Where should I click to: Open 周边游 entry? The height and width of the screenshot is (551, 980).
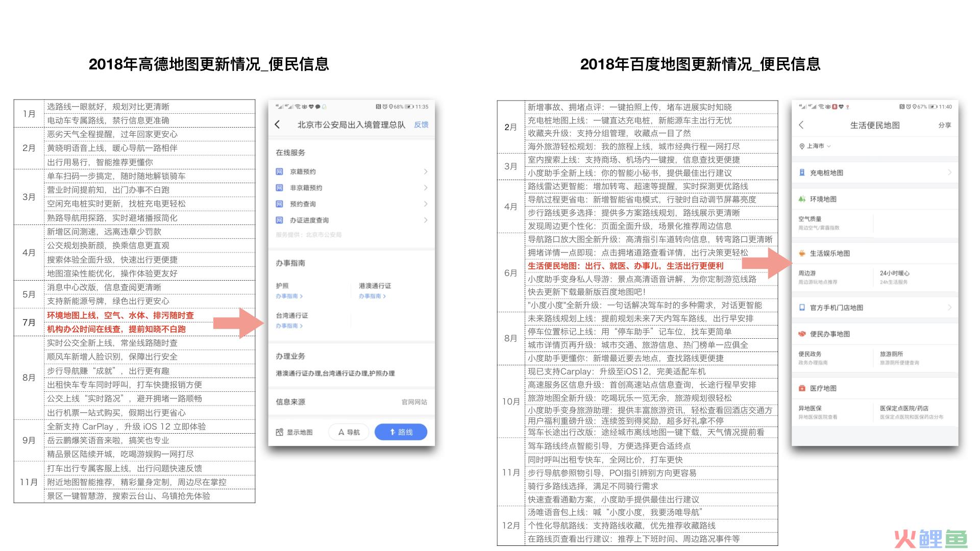(x=818, y=277)
